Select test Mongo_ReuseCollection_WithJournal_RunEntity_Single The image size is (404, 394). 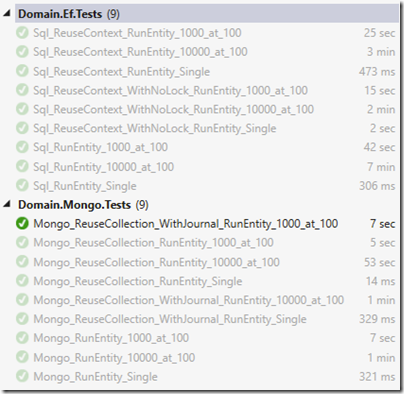pos(170,319)
